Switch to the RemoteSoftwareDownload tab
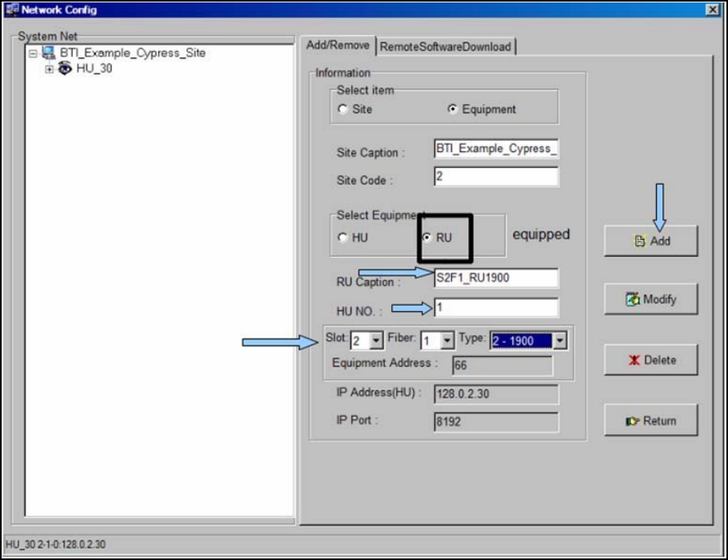 (x=446, y=46)
